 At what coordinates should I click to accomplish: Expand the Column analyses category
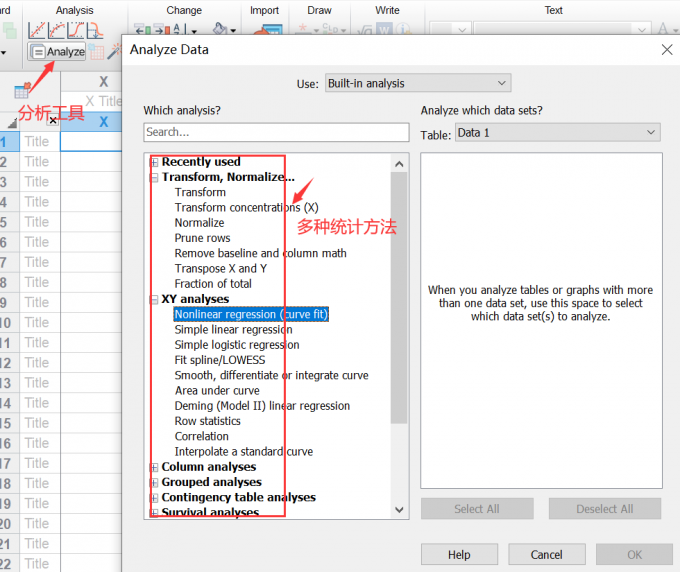pos(154,467)
